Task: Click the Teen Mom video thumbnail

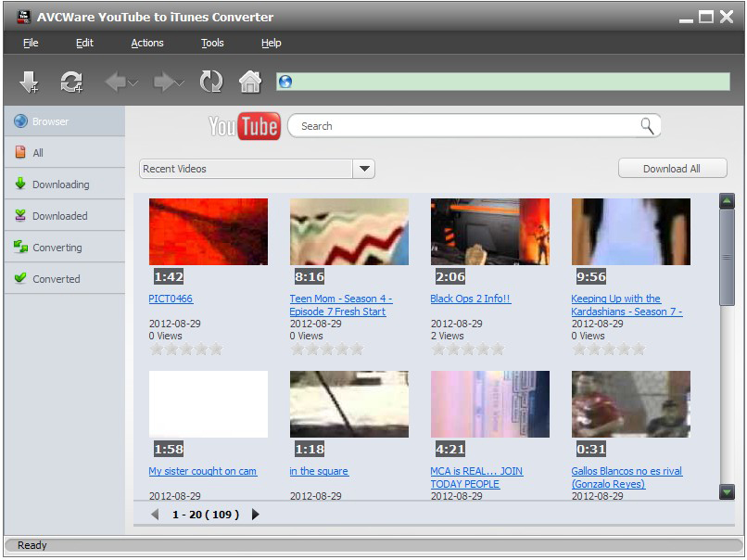Action: click(x=349, y=232)
